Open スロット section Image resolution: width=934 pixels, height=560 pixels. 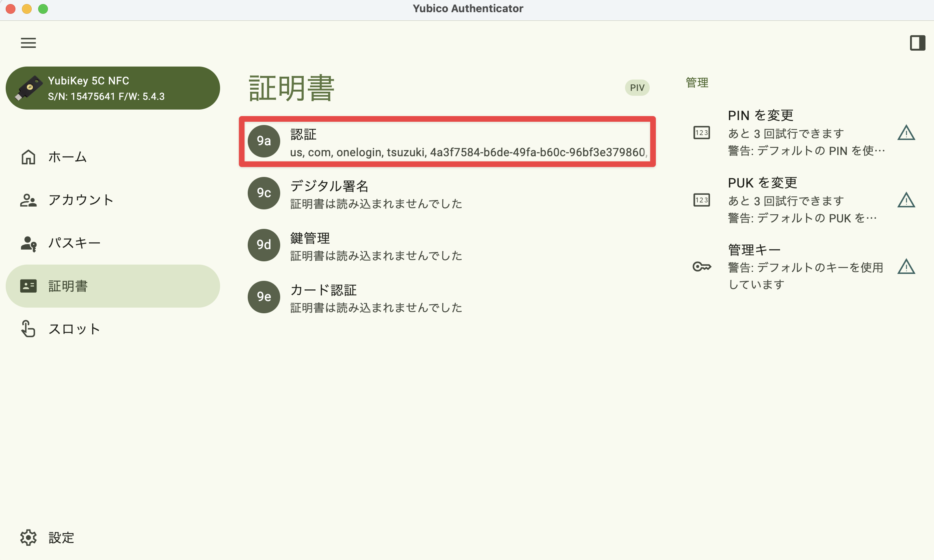pos(113,329)
